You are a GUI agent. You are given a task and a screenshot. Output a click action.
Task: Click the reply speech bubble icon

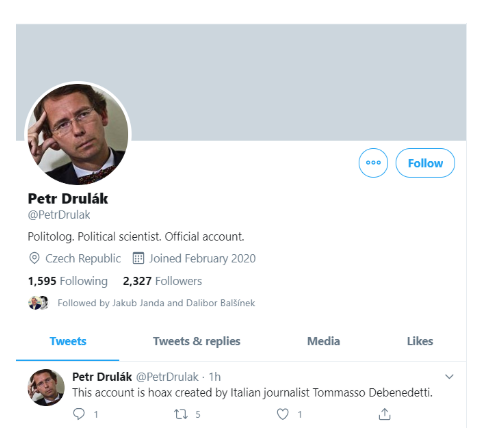[79, 414]
